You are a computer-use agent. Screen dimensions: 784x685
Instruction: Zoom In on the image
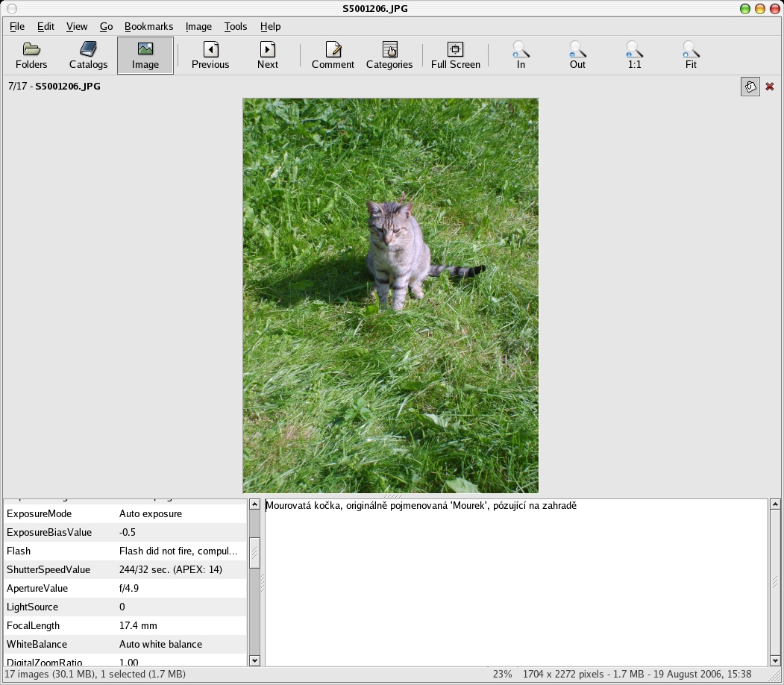coord(521,55)
